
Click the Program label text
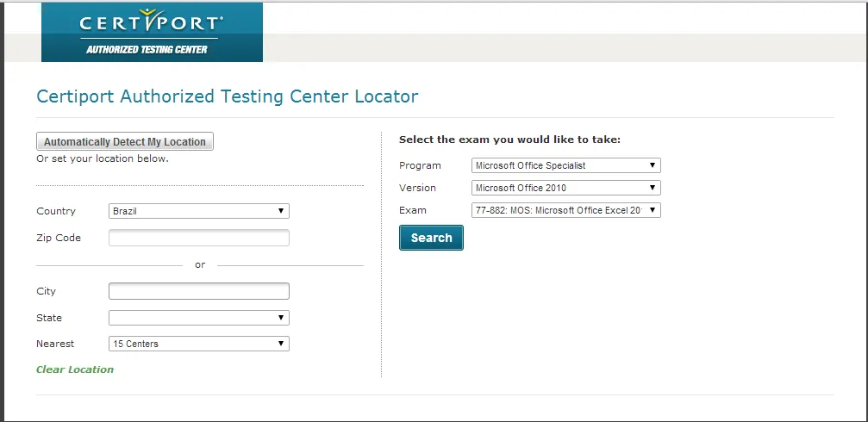420,165
